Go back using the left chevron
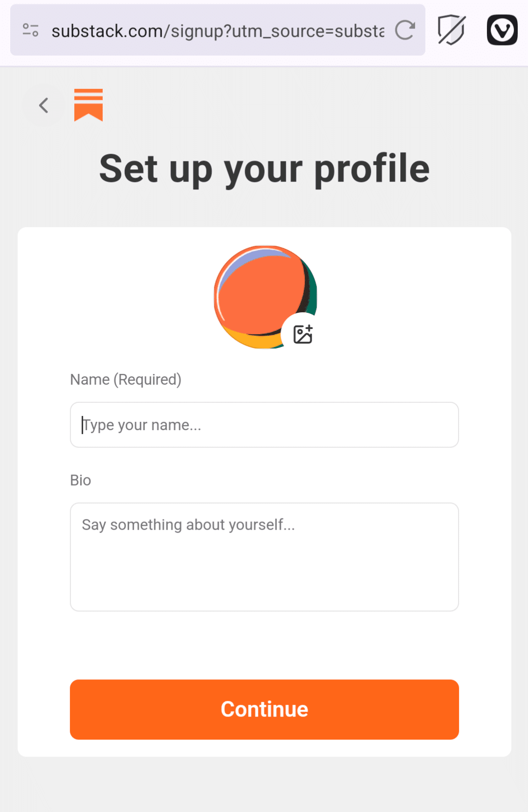The image size is (528, 812). [x=44, y=105]
